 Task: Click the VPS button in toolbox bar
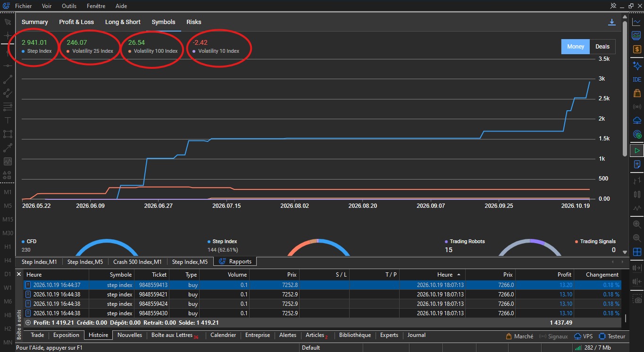584,336
